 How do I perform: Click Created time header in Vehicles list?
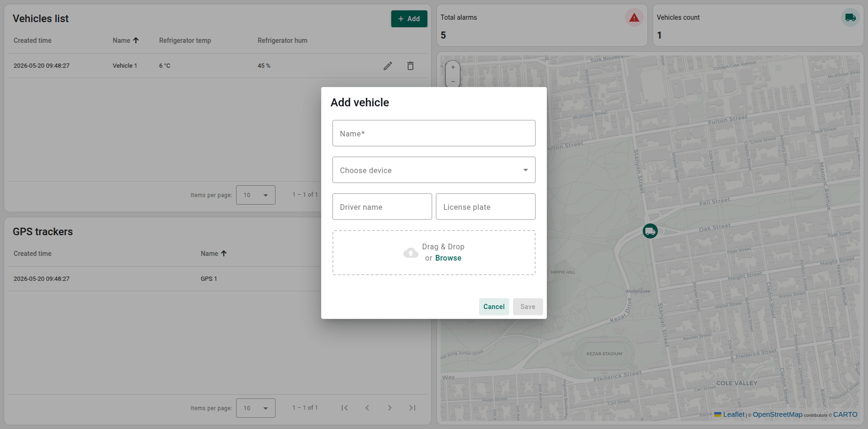32,40
